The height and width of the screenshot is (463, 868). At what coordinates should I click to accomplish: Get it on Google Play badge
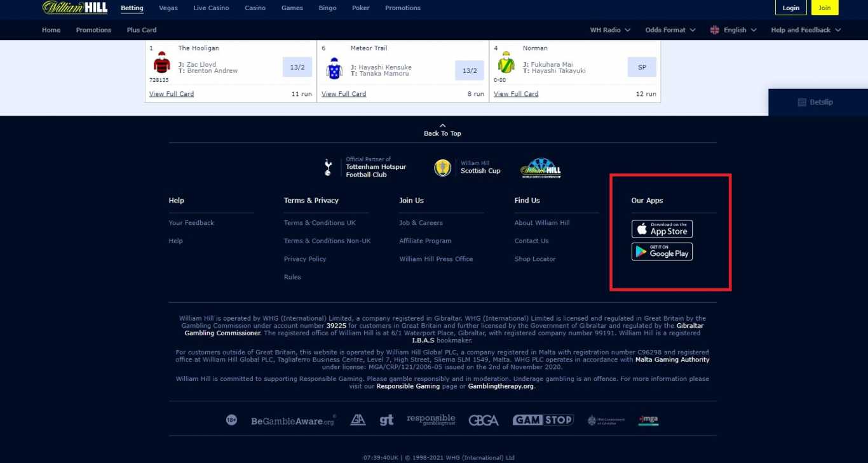(x=662, y=252)
